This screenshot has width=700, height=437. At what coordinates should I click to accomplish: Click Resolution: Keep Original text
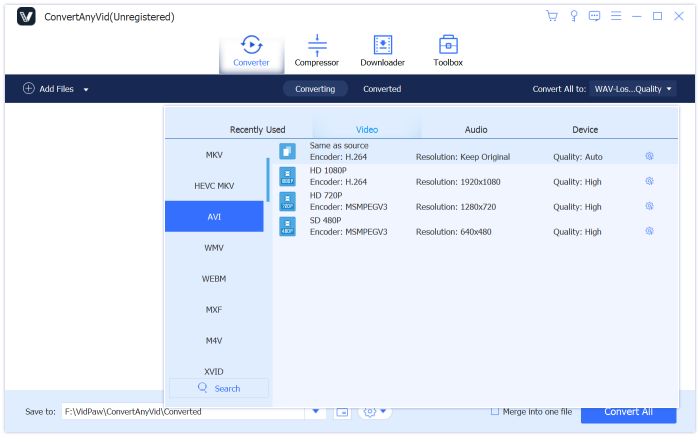463,157
